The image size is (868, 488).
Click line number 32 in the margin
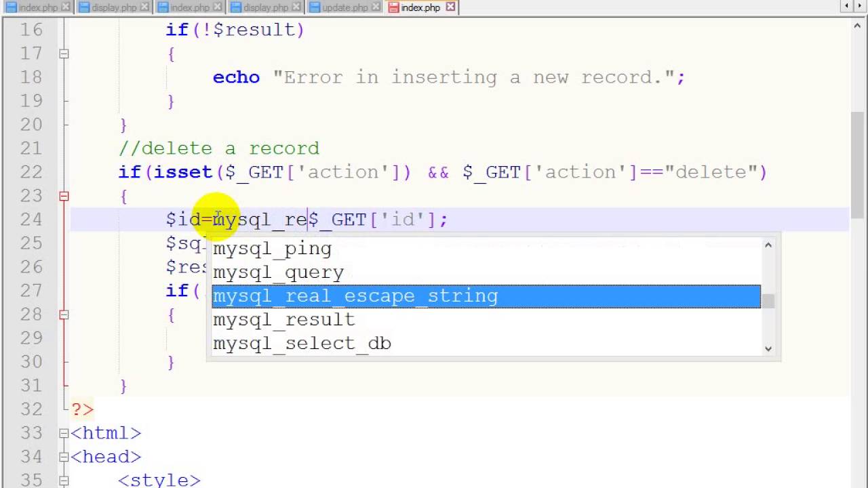(31, 409)
